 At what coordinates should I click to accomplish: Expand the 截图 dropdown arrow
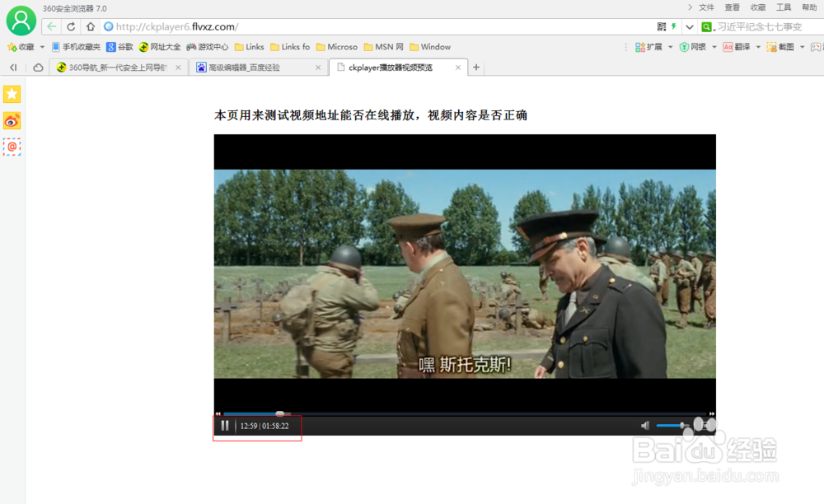(x=803, y=47)
